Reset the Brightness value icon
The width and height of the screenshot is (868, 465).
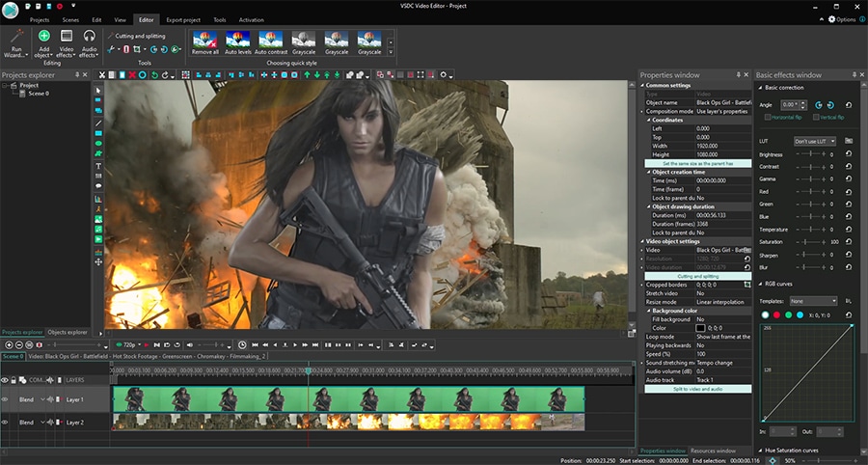coord(848,154)
